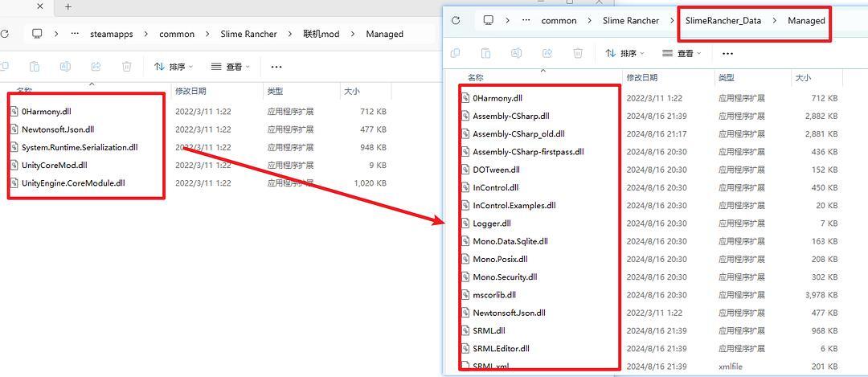Screen dimensions: 868x377
Task: Go to SlimeRancher_Data in right address bar
Action: 723,20
